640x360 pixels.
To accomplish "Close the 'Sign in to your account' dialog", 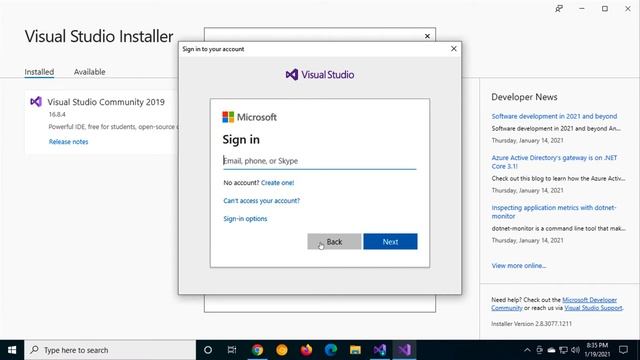I will click(453, 49).
